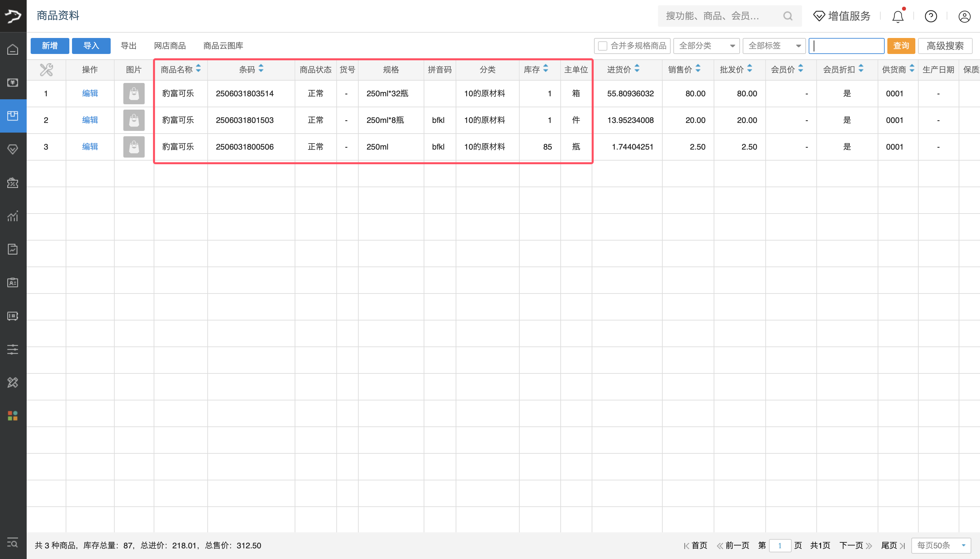This screenshot has width=980, height=559.
Task: Click the magnifier icon in global search
Action: 788,16
